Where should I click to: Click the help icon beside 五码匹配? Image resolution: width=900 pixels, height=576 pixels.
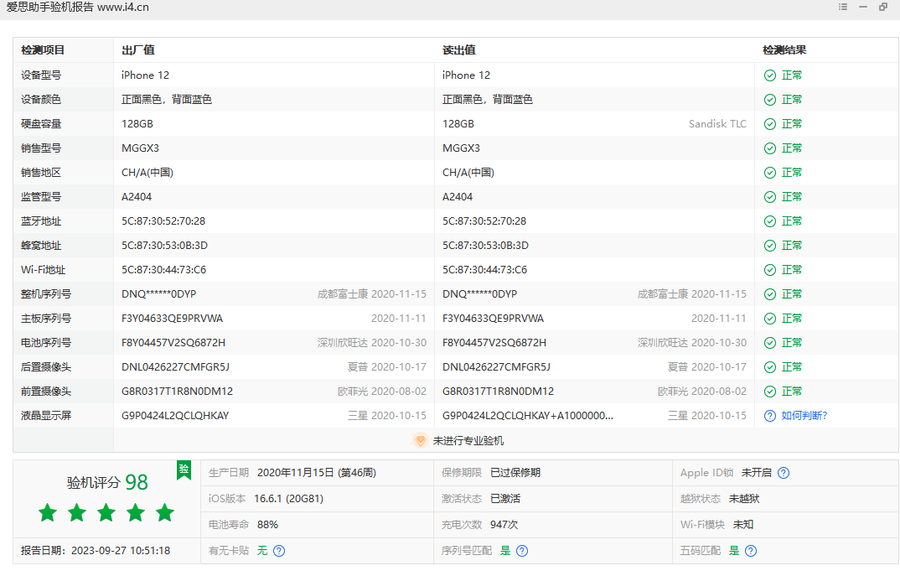pyautogui.click(x=751, y=551)
